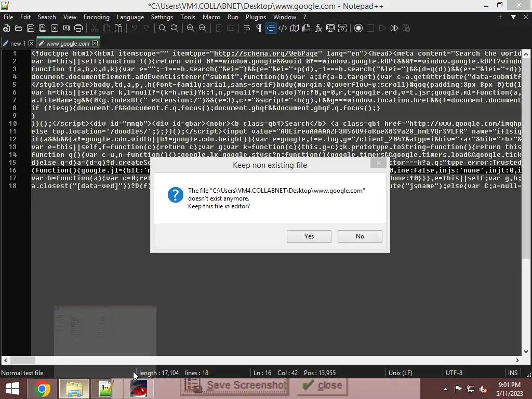532x399 pixels.
Task: Close the Keep non existing file dialog
Action: 378,163
